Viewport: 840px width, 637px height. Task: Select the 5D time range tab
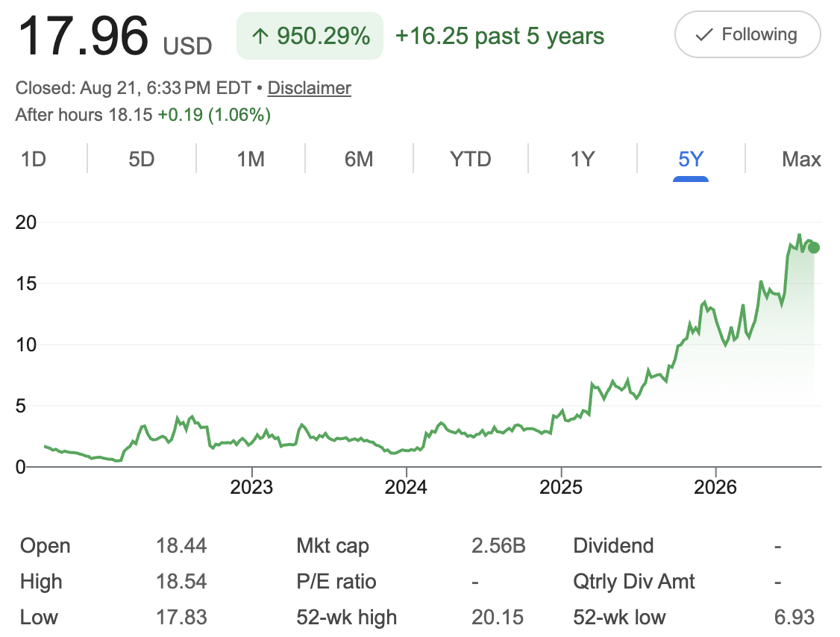coord(142,159)
